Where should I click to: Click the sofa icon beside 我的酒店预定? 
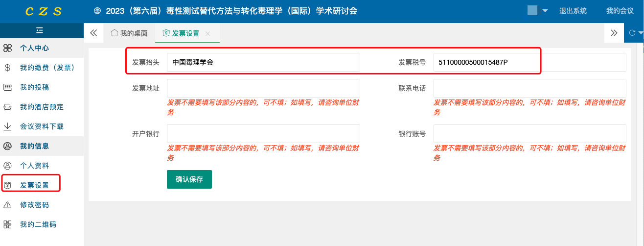pyautogui.click(x=7, y=107)
